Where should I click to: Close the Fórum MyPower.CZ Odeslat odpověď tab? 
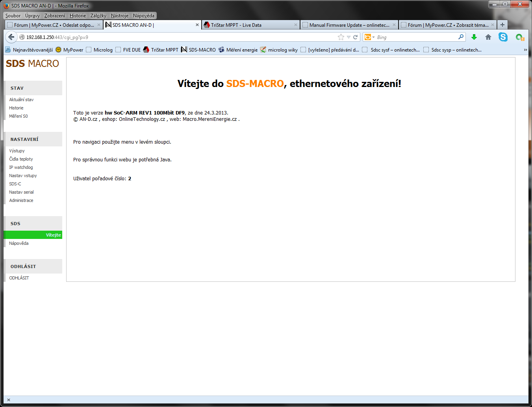(99, 25)
